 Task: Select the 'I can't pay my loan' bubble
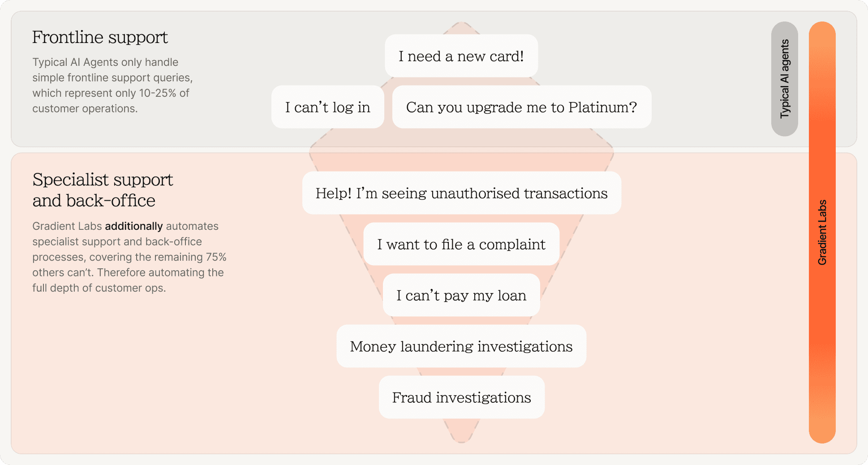(x=461, y=295)
